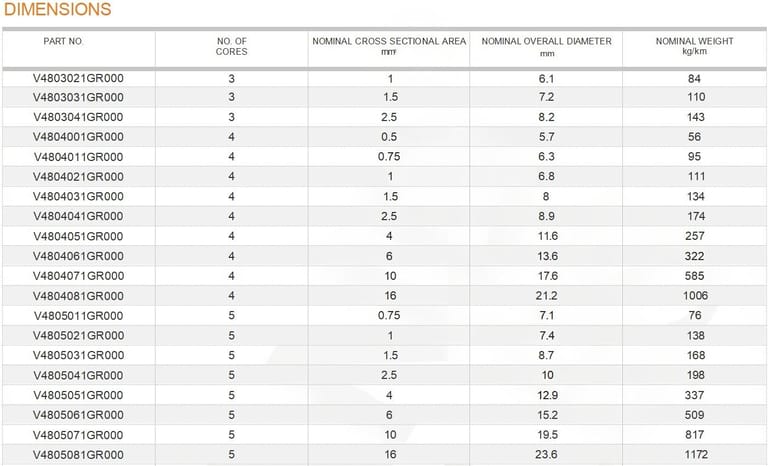The width and height of the screenshot is (768, 466).
Task: Click part number V4805081GR000
Action: tap(79, 454)
